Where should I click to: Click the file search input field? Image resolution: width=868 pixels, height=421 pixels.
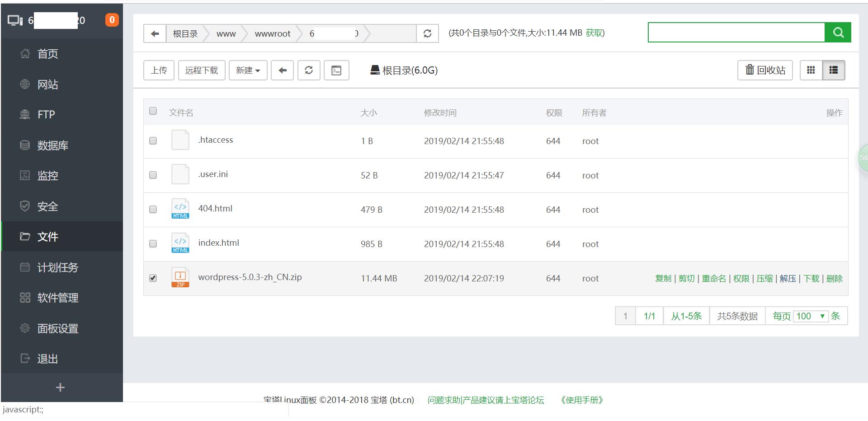pos(736,33)
